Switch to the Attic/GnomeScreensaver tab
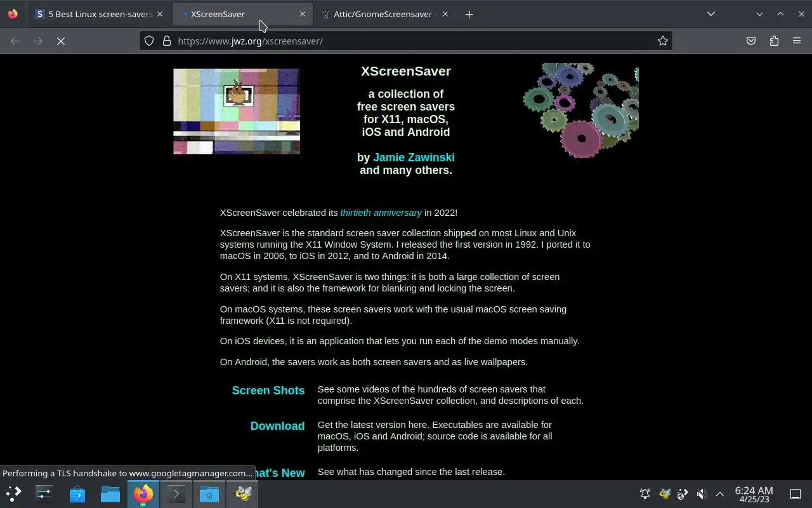 [x=384, y=14]
